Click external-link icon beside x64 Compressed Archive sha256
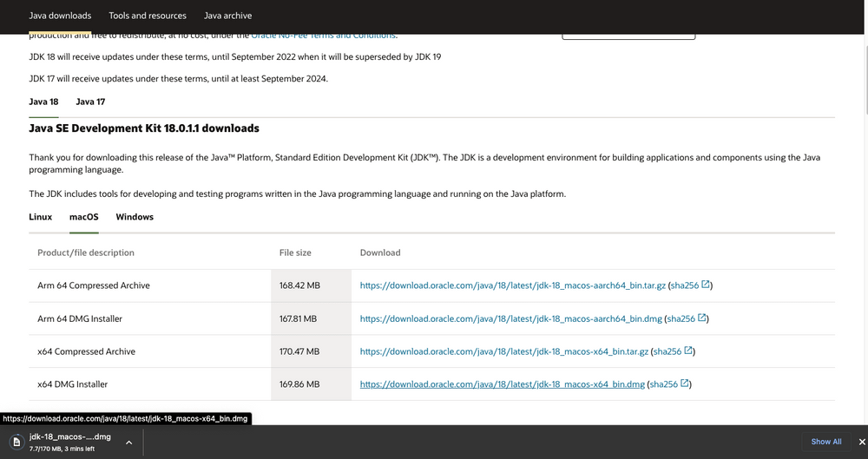This screenshot has height=459, width=868. pos(688,351)
